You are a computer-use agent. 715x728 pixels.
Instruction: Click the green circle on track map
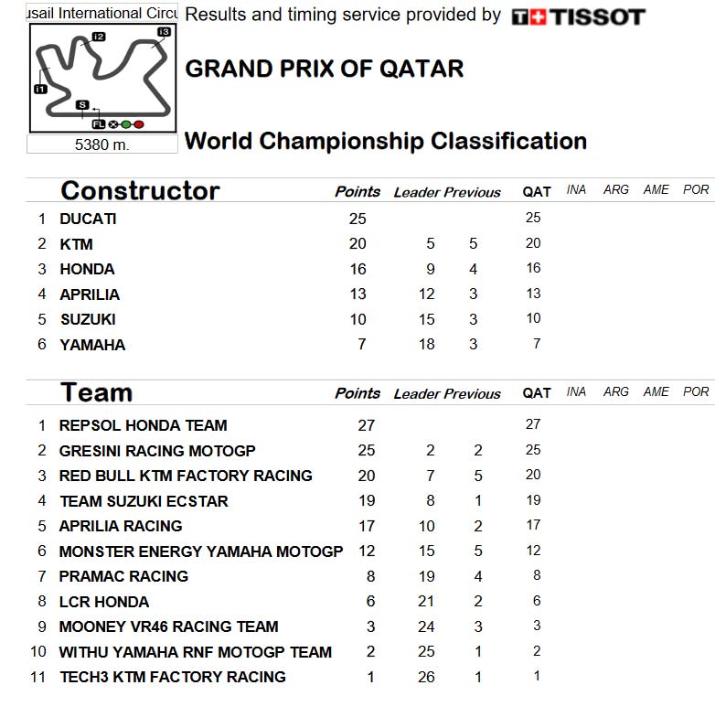click(126, 124)
